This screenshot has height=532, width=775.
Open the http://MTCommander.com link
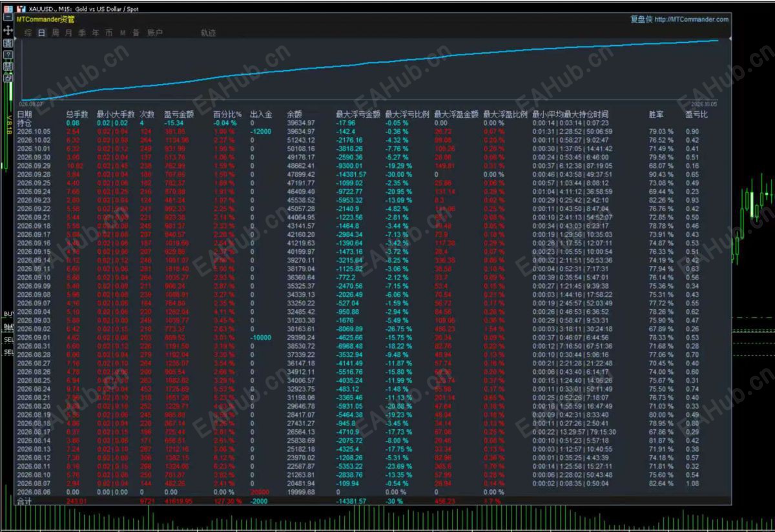(x=691, y=19)
